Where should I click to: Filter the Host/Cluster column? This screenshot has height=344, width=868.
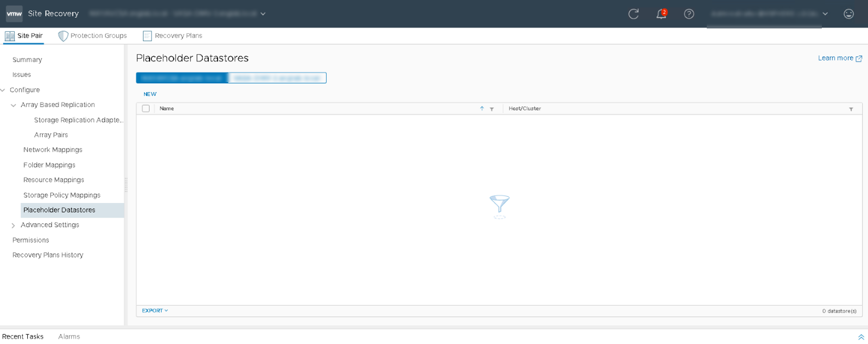[x=851, y=109]
